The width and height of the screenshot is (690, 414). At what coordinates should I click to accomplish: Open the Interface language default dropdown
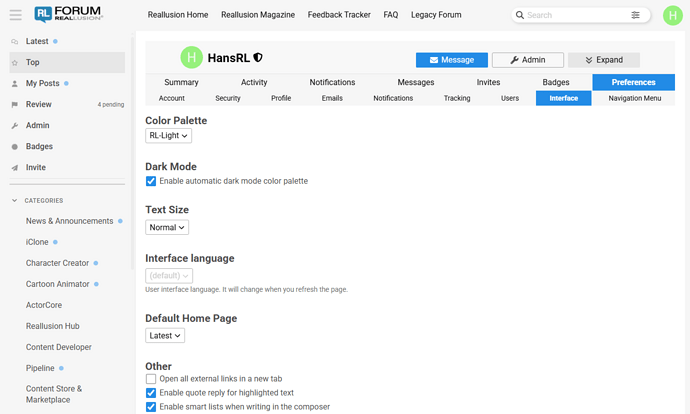(169, 276)
